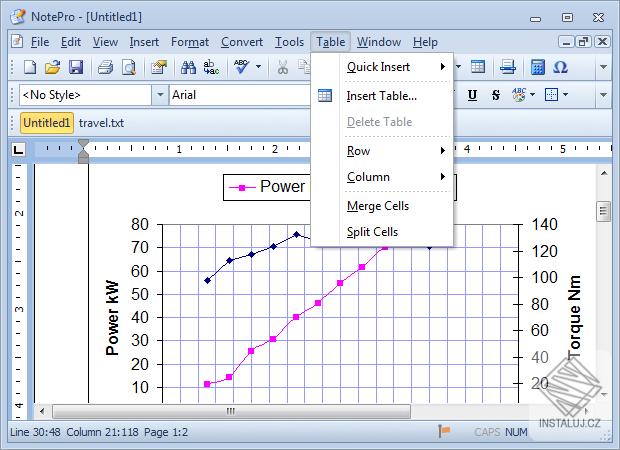Click the ruler tab alignment selector
620x450 pixels.
(18, 149)
